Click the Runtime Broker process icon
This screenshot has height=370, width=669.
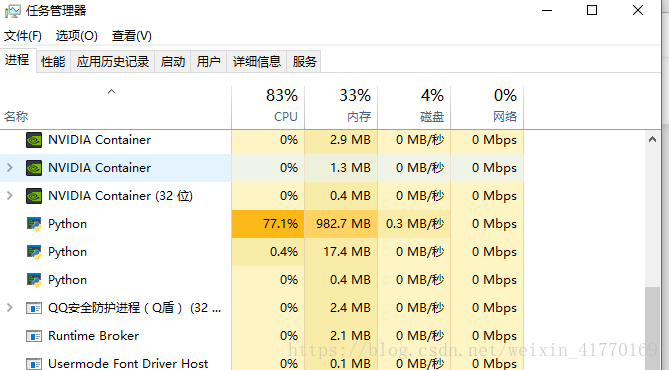click(x=34, y=336)
